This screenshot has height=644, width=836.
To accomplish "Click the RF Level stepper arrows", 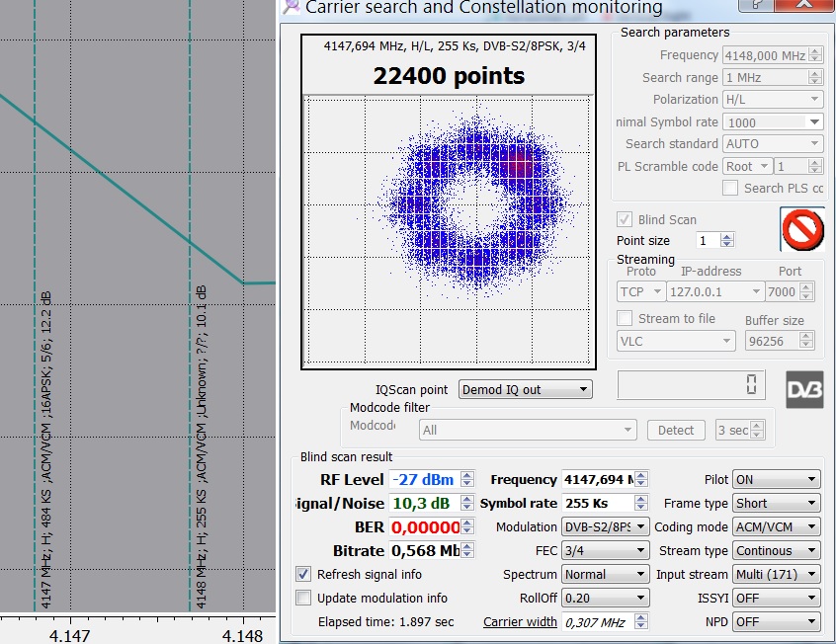I will 467,479.
